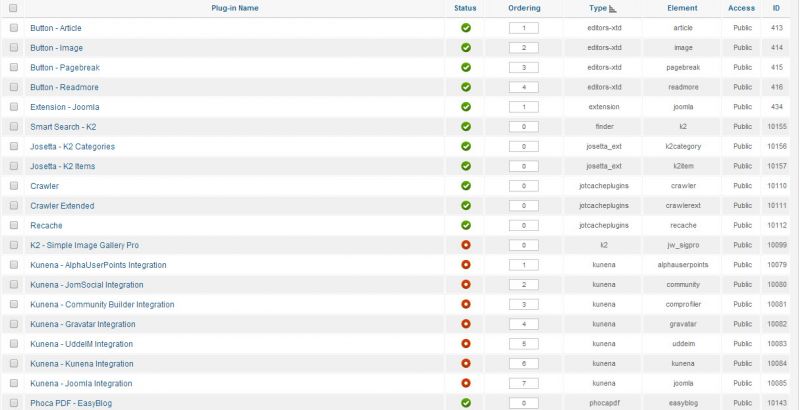The image size is (800, 410).
Task: Open Kunena - Joomla Integration plug-in
Action: (81, 383)
